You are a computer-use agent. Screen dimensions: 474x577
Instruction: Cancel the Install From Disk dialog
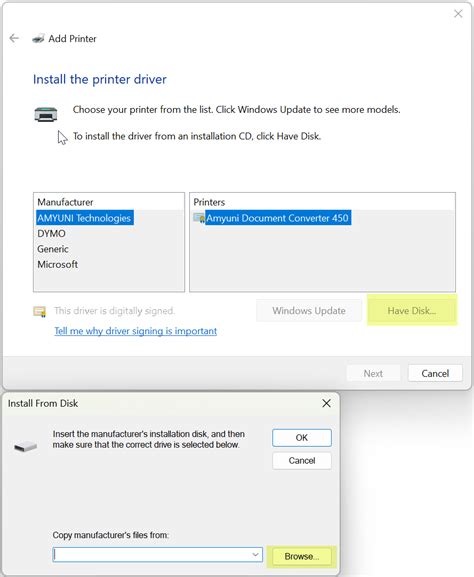point(302,461)
